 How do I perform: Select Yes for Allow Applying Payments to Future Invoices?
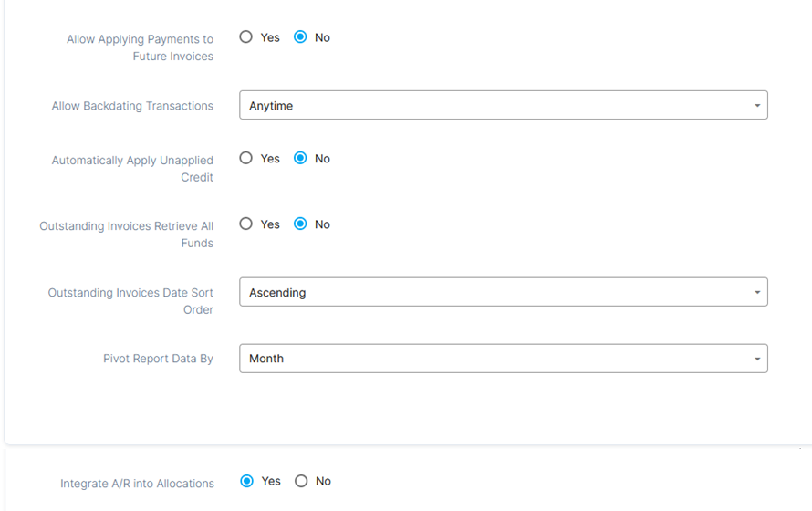tap(246, 37)
